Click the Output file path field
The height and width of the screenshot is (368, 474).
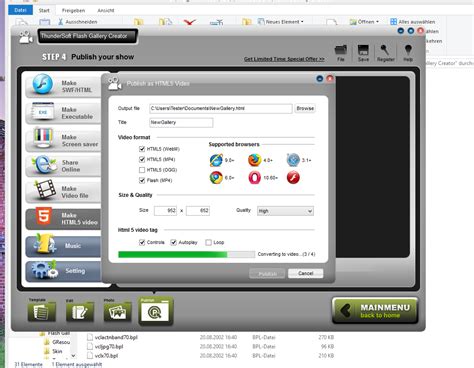pyautogui.click(x=221, y=108)
